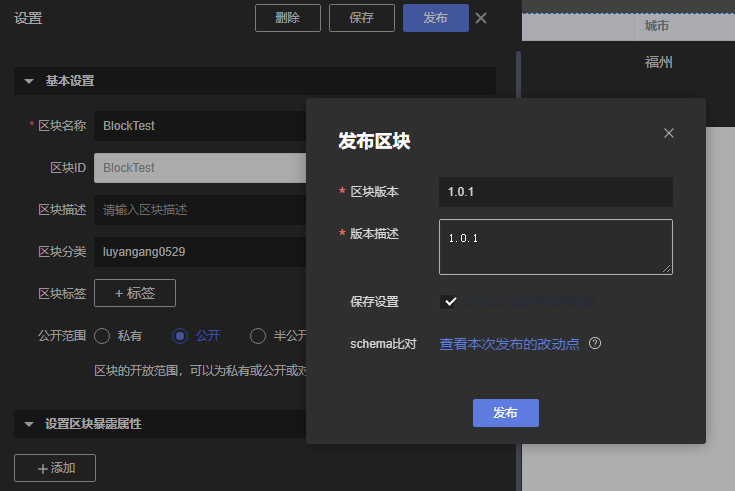Viewport: 735px width, 491px height.
Task: Select the 公开 radio option
Action: (x=180, y=336)
